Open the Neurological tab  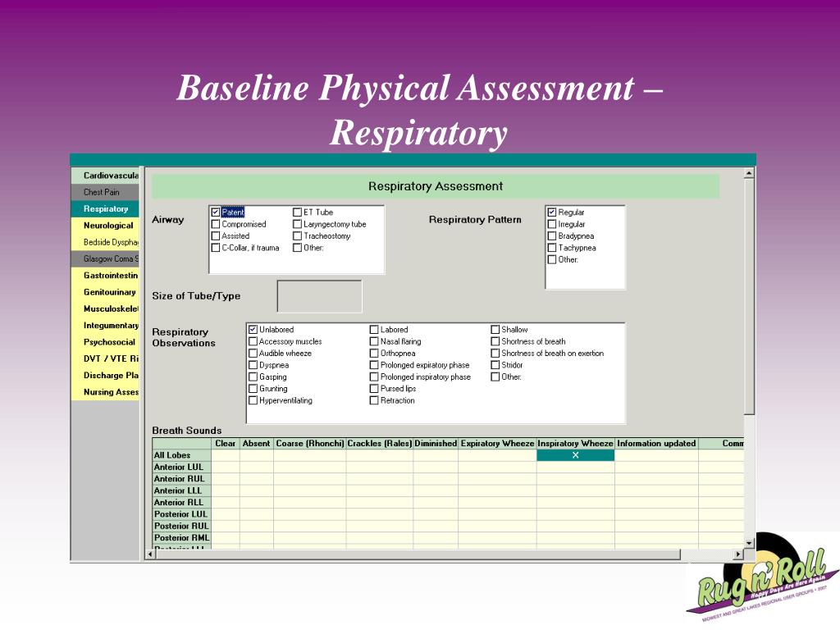click(x=105, y=225)
